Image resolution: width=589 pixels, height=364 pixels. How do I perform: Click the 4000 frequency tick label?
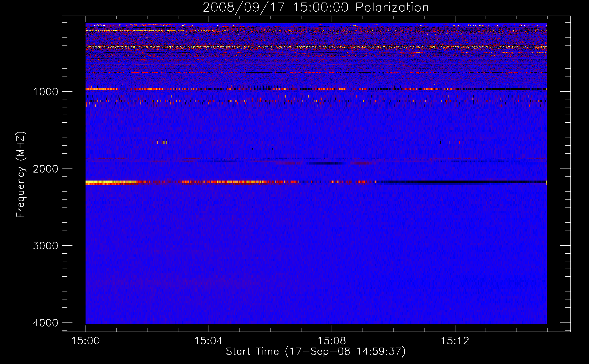click(x=46, y=323)
